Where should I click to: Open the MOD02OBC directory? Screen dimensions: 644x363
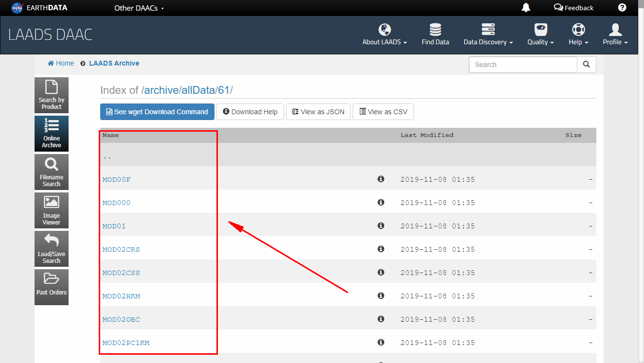coord(121,319)
